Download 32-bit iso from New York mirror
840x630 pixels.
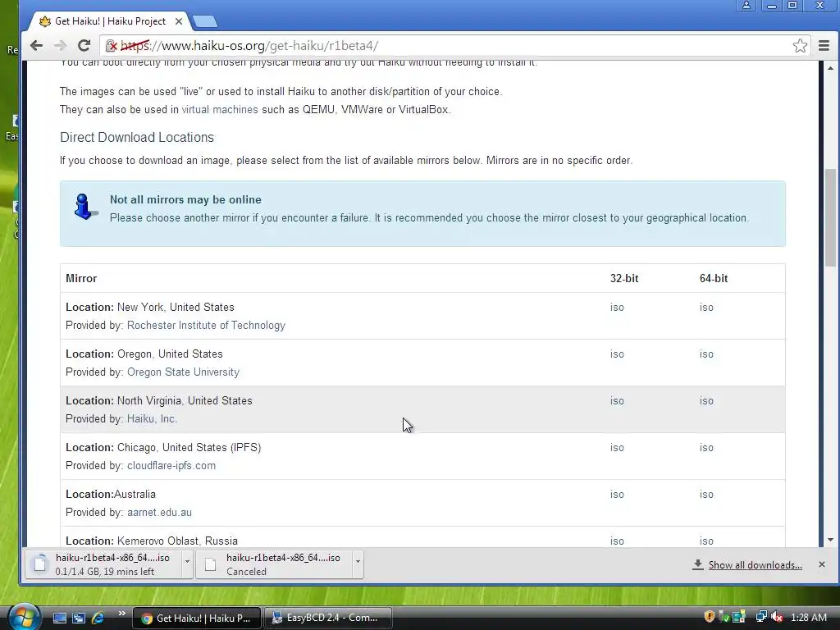[x=617, y=308]
